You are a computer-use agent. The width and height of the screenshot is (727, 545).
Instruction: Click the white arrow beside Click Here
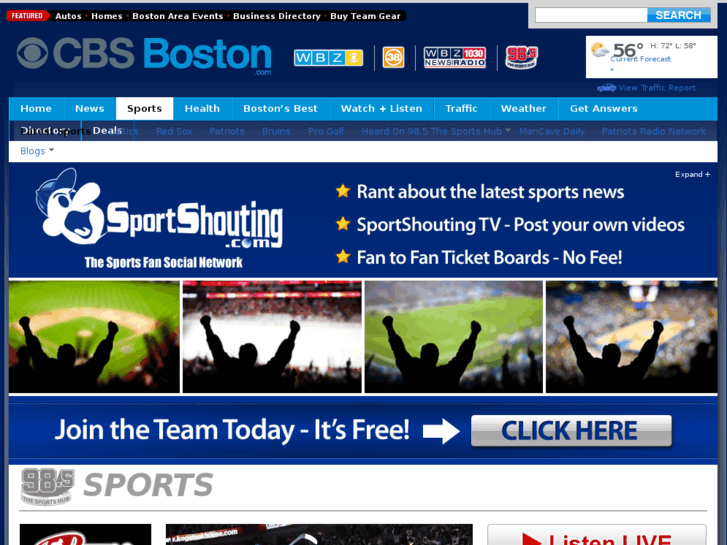point(441,431)
